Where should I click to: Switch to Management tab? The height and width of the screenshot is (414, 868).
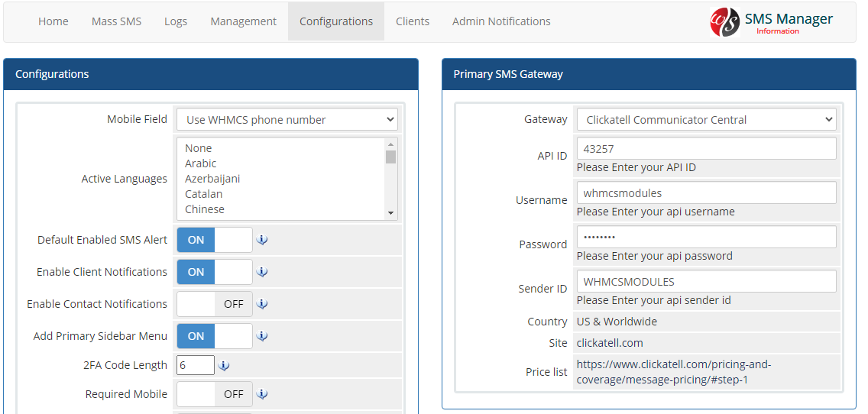tap(243, 21)
